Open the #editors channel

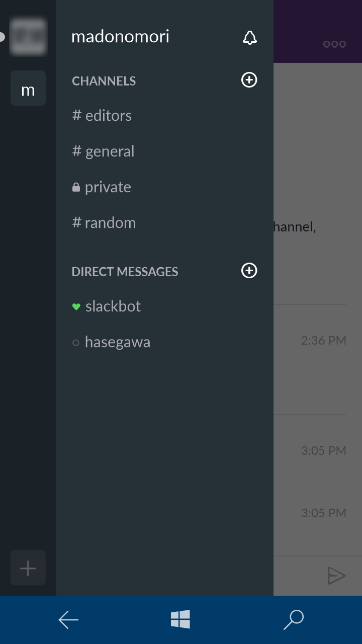click(x=102, y=116)
